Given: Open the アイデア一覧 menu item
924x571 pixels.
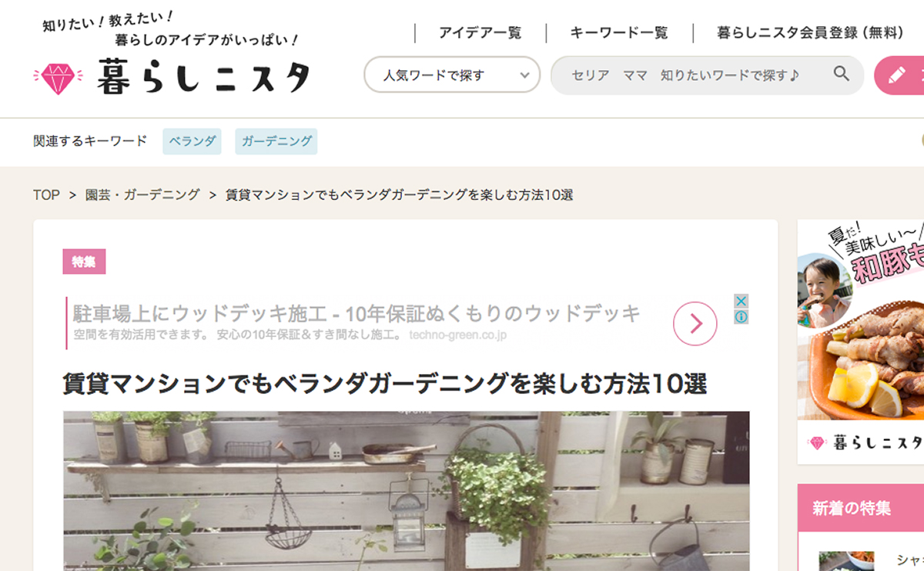Looking at the screenshot, I should [x=480, y=33].
